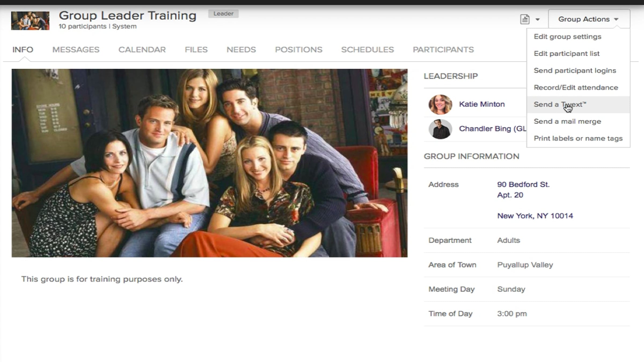Click the Adults department value
644x362 pixels.
pyautogui.click(x=508, y=240)
